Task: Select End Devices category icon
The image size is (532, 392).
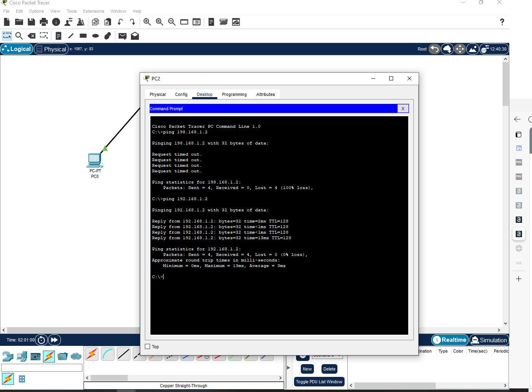Action: 22,356
